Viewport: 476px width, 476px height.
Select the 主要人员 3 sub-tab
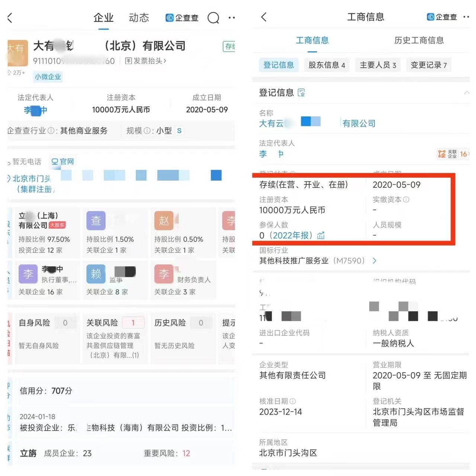pyautogui.click(x=378, y=65)
